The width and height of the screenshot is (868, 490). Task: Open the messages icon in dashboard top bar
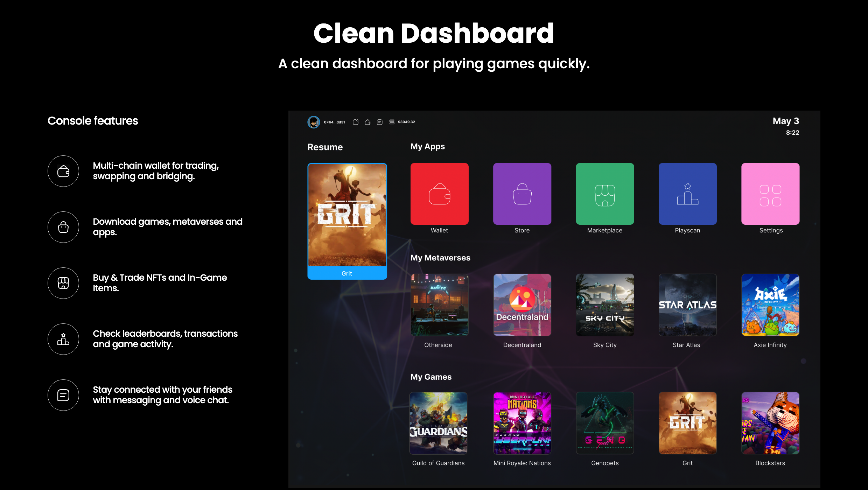tap(379, 122)
